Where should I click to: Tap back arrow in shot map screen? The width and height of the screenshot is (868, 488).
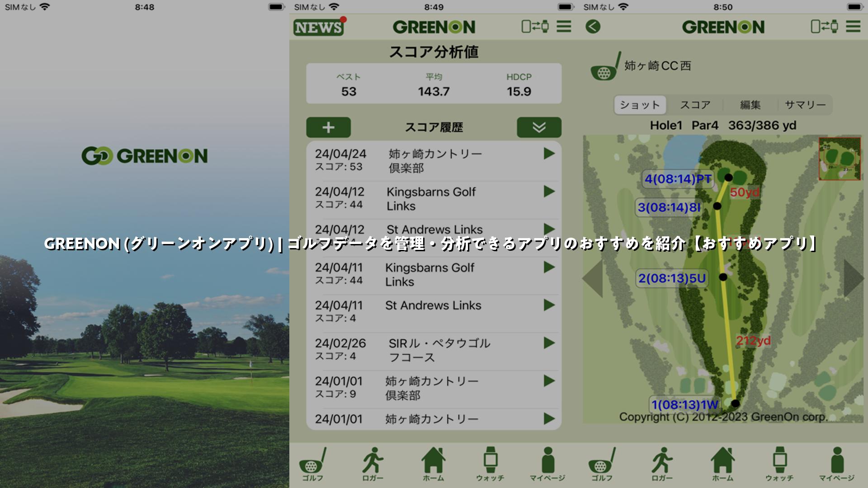[x=593, y=27]
